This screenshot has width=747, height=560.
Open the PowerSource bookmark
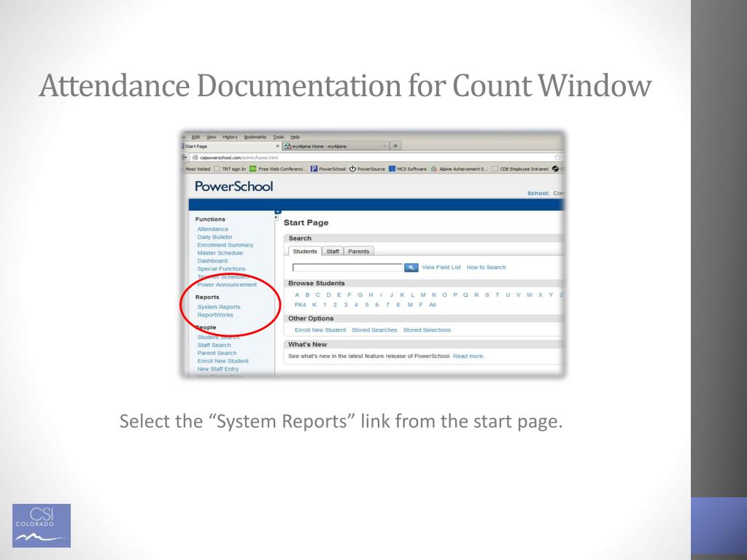[367, 168]
